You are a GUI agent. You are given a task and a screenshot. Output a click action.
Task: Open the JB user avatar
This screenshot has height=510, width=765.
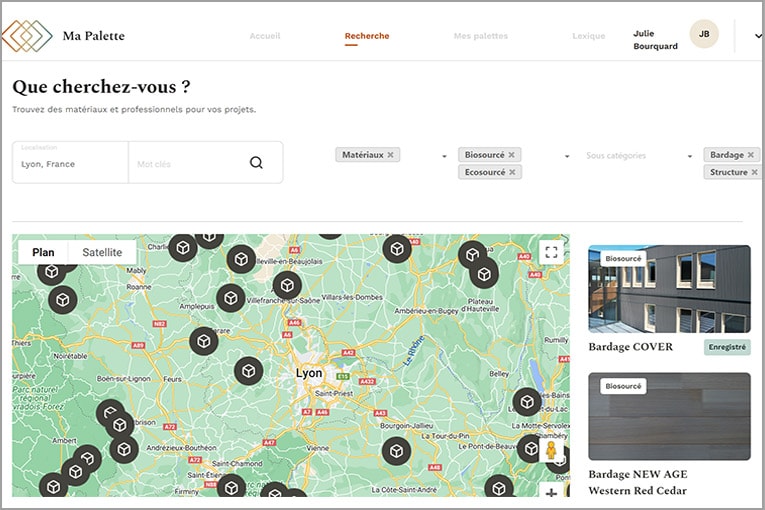pyautogui.click(x=704, y=34)
